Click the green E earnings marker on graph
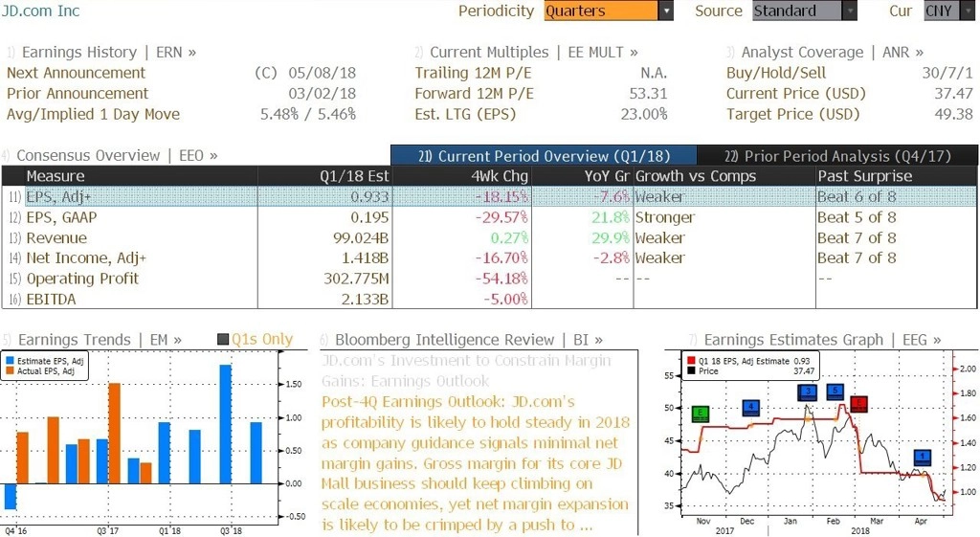980x537 pixels. [x=701, y=414]
